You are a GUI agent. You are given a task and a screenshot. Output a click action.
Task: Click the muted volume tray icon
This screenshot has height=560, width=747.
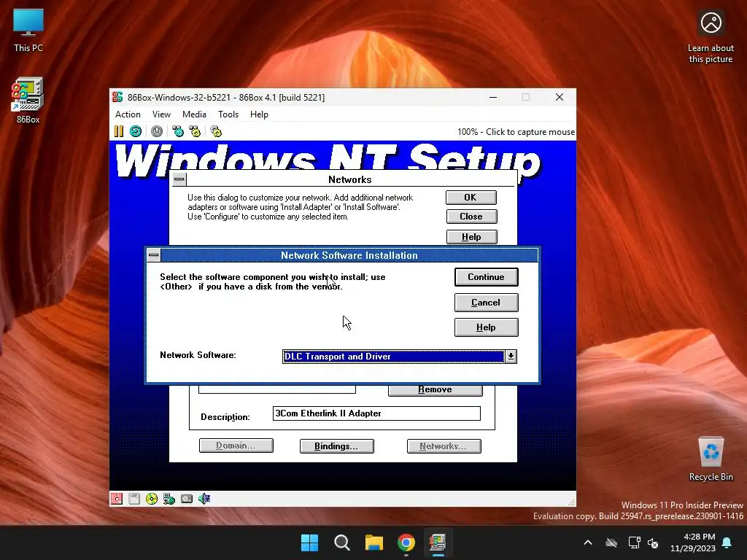point(653,542)
